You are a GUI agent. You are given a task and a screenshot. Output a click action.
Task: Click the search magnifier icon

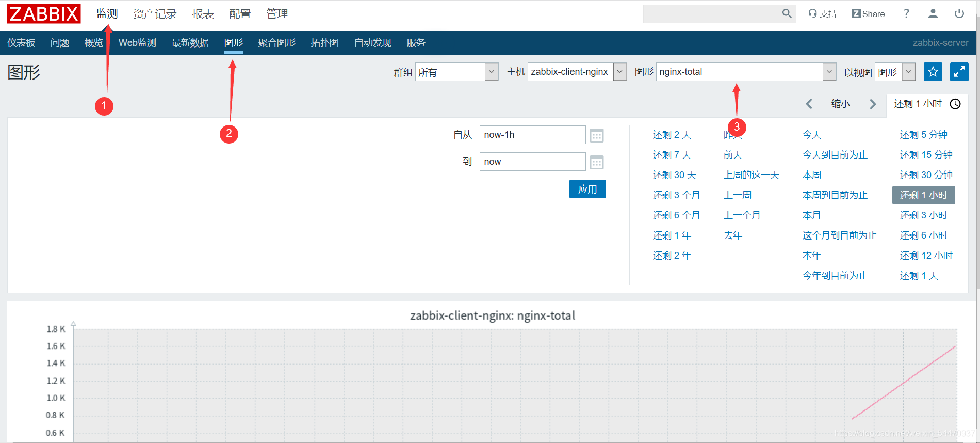(787, 14)
